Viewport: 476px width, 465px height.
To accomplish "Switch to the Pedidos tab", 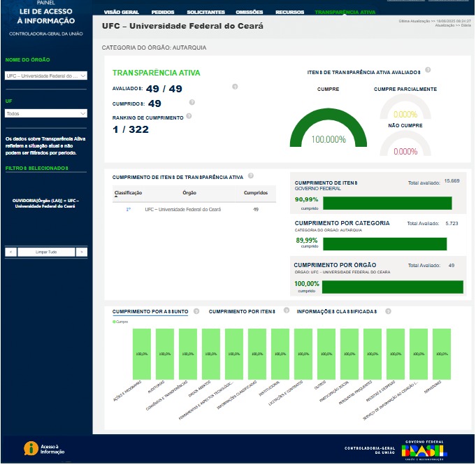I will 163,12.
